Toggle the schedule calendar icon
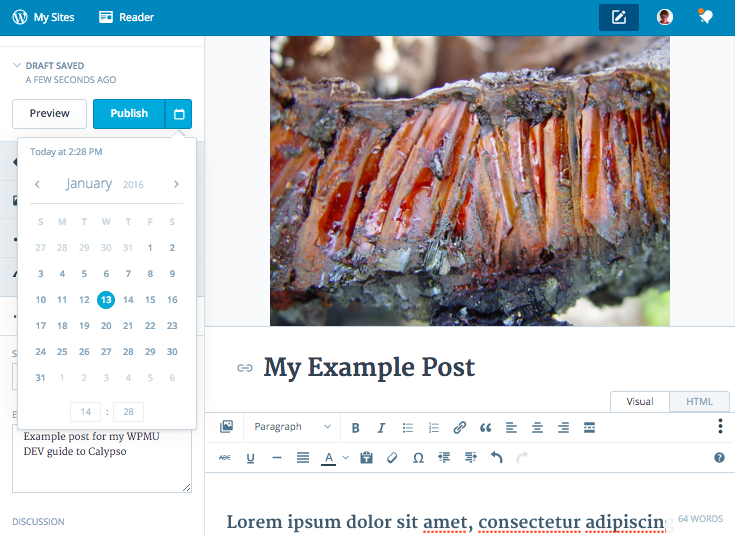735x535 pixels. tap(179, 113)
